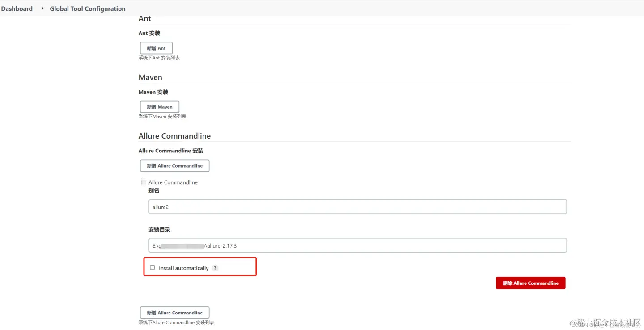
Task: Select the Allure Commandline 安装 label
Action: 171,151
